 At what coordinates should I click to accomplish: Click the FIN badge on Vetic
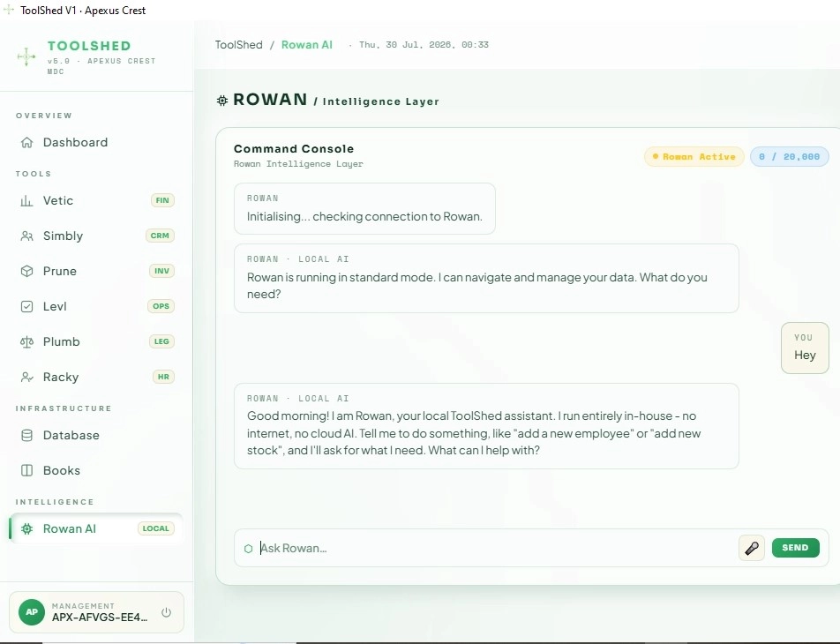(162, 200)
